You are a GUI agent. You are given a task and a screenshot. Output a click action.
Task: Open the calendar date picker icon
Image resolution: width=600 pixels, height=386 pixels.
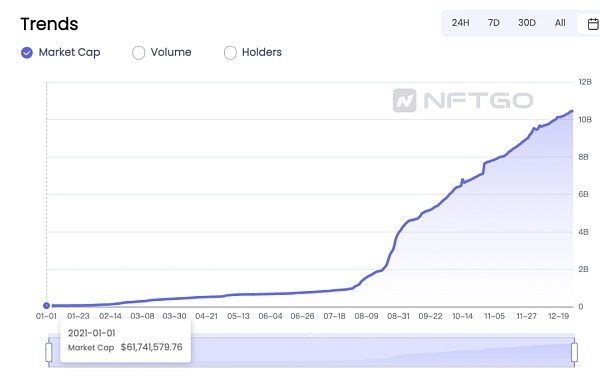(593, 24)
